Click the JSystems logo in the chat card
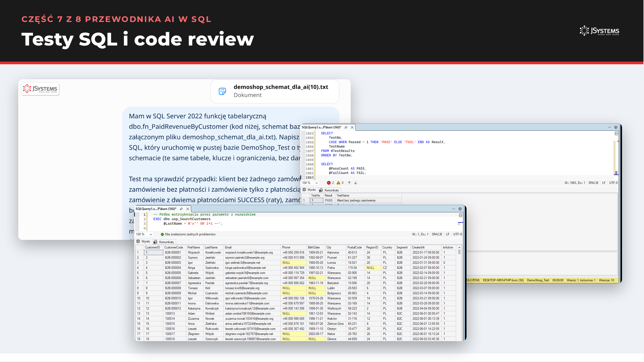644x362 pixels. click(x=40, y=89)
